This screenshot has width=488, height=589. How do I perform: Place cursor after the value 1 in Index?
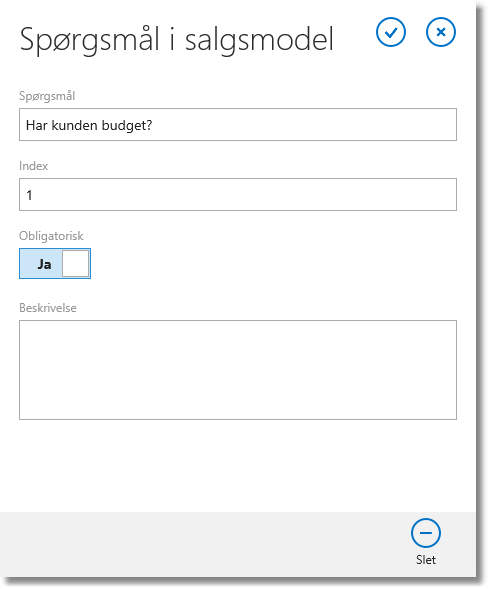[x=35, y=195]
